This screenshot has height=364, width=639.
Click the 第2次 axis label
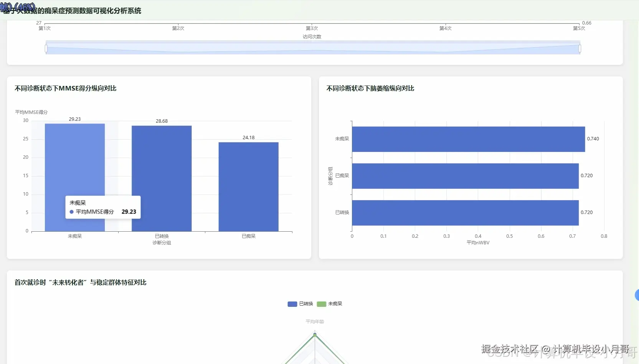(x=178, y=28)
